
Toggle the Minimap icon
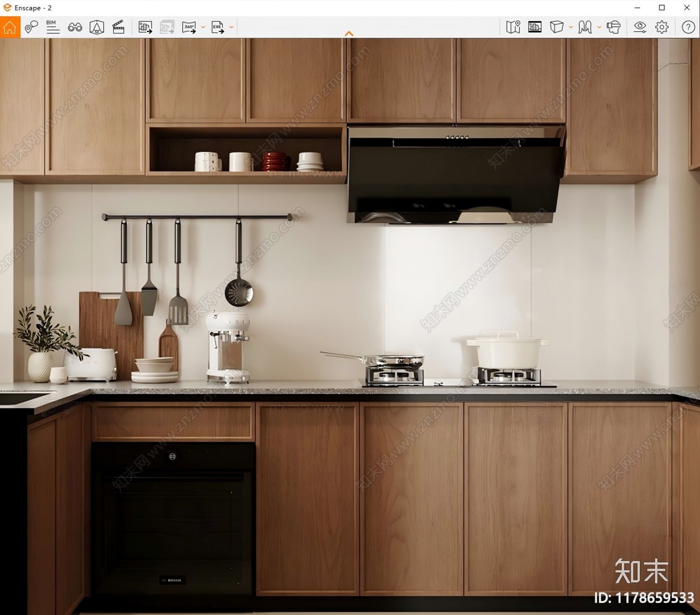513,27
